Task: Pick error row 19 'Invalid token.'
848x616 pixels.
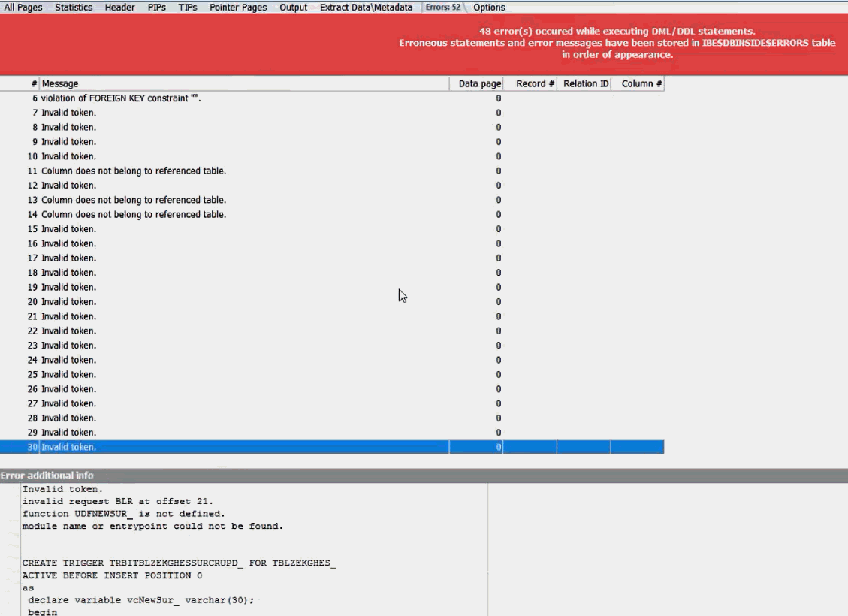Action: [x=332, y=288]
